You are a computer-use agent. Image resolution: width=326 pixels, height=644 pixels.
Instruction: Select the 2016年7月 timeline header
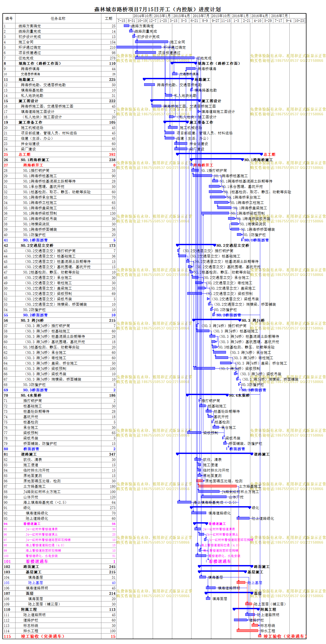[279, 16]
